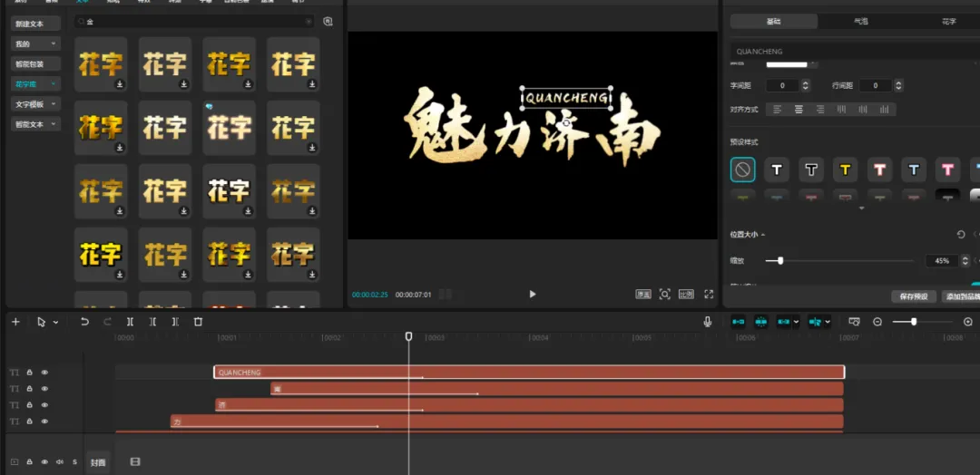Click the 字间距 stepper arrows
Viewport: 980px width, 475px height.
(806, 85)
